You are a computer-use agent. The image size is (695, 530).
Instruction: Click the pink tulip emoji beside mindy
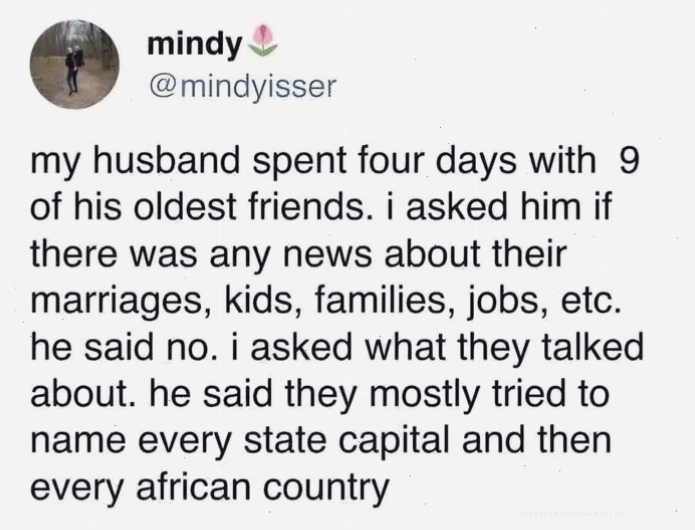pyautogui.click(x=264, y=40)
